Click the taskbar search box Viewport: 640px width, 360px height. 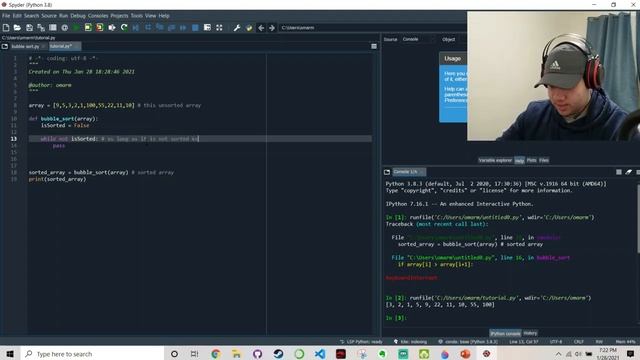click(x=92, y=353)
